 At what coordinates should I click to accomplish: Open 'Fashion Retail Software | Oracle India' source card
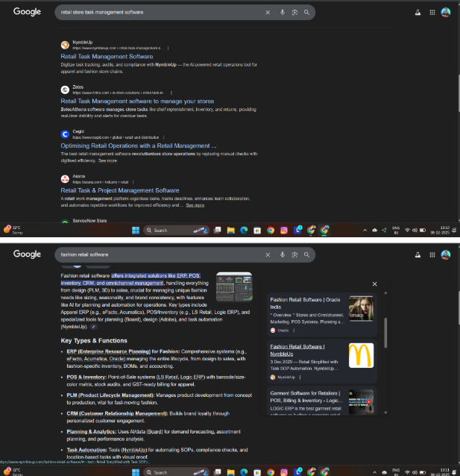tap(322, 315)
